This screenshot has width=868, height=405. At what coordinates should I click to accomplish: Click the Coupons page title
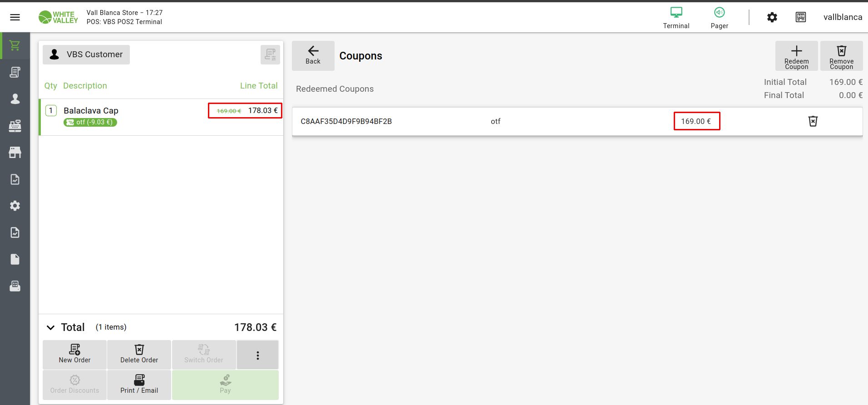[360, 56]
